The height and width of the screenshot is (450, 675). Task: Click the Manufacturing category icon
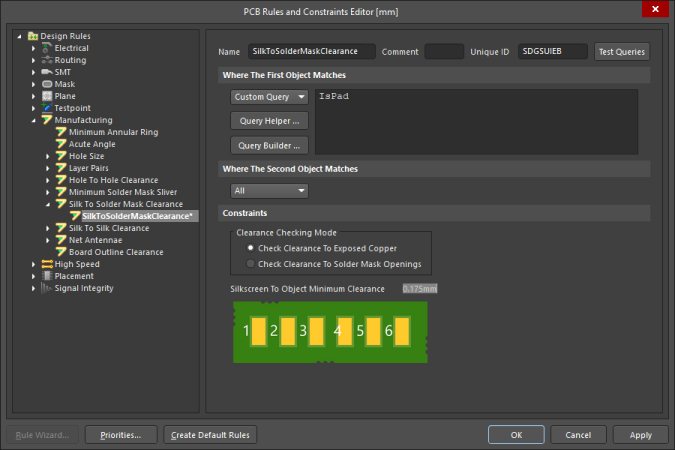(47, 120)
